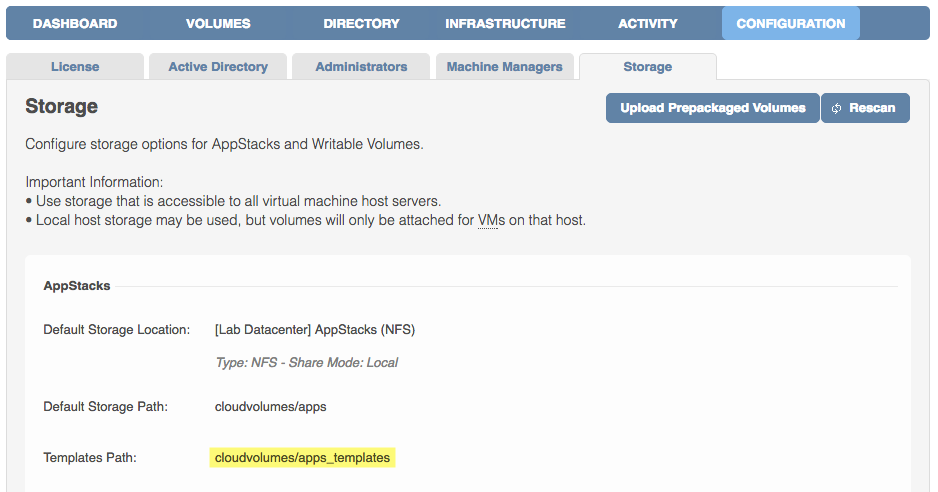Image resolution: width=938 pixels, height=492 pixels.
Task: Select the Configuration menu item
Action: 791,23
